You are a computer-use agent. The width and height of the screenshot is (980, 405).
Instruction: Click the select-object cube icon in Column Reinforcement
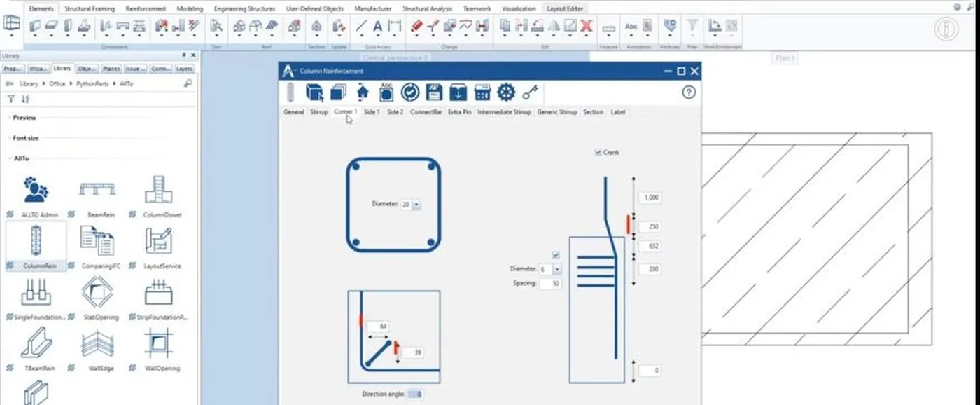pos(314,92)
